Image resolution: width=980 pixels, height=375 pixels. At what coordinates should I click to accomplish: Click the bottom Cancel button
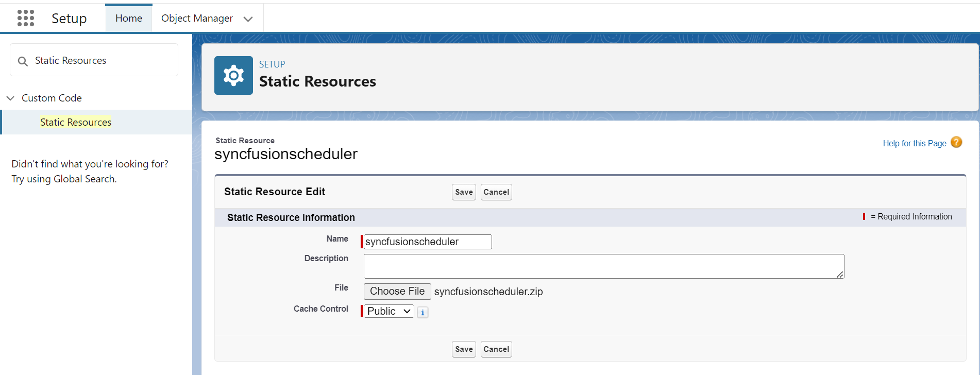pos(496,349)
